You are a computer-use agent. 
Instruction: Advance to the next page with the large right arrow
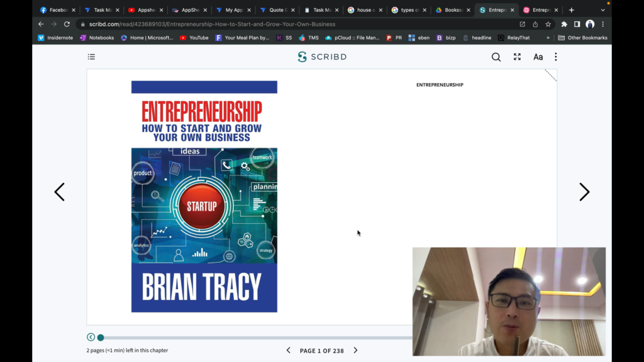tap(584, 192)
